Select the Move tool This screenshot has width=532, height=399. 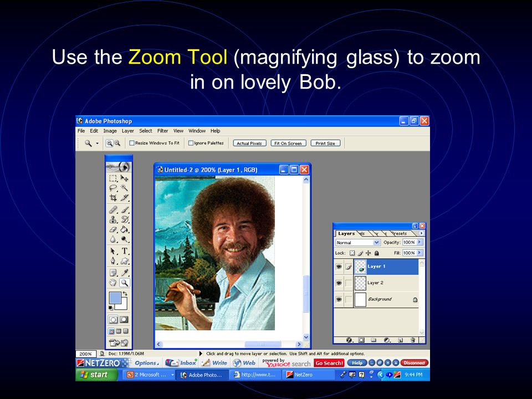(x=125, y=178)
